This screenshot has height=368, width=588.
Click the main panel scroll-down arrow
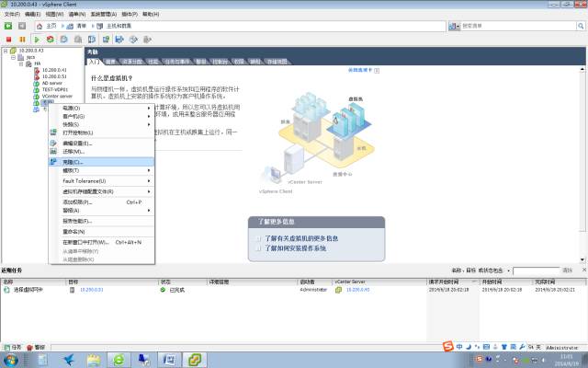coord(582,259)
